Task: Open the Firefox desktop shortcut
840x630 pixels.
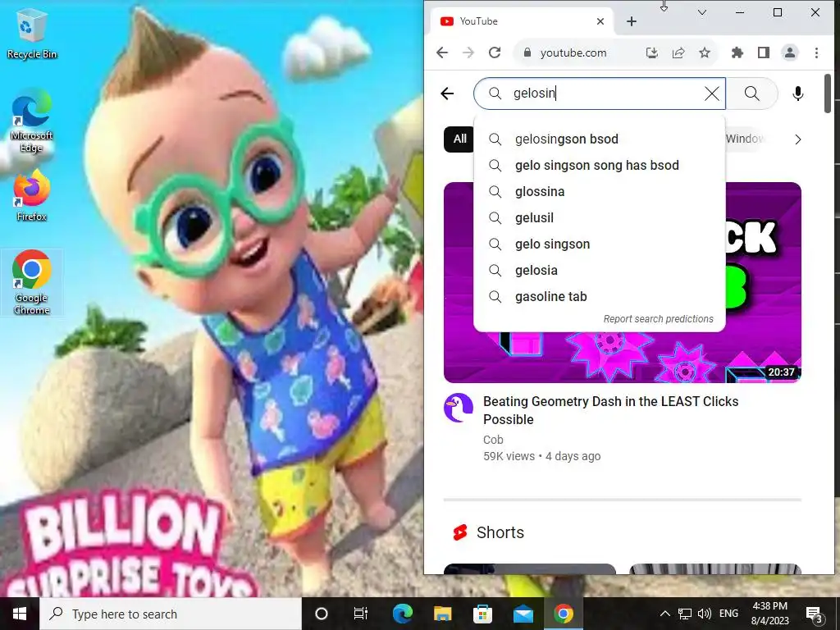Action: pos(31,197)
